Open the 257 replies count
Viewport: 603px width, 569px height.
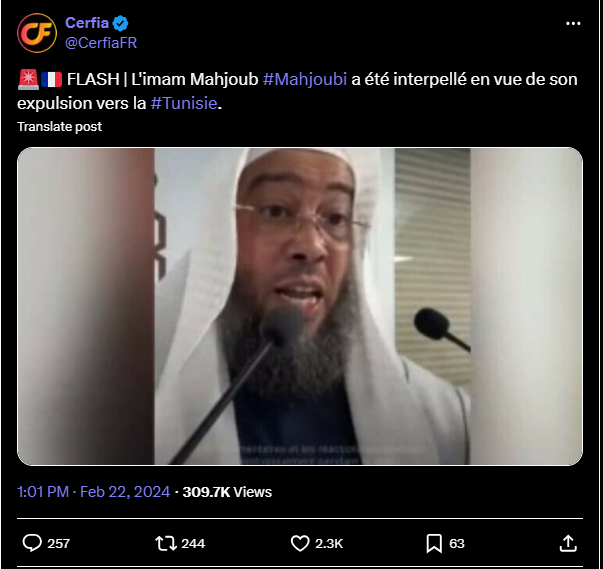tap(58, 544)
